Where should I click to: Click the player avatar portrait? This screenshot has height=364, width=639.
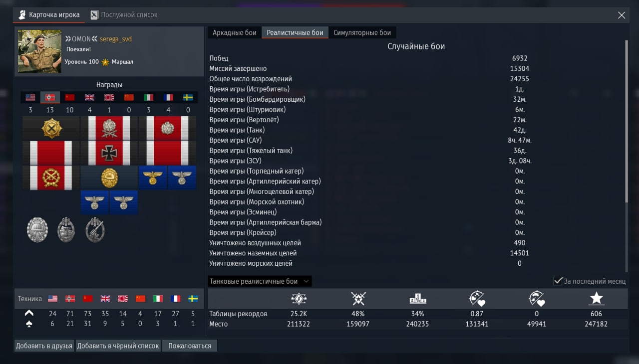pos(39,51)
